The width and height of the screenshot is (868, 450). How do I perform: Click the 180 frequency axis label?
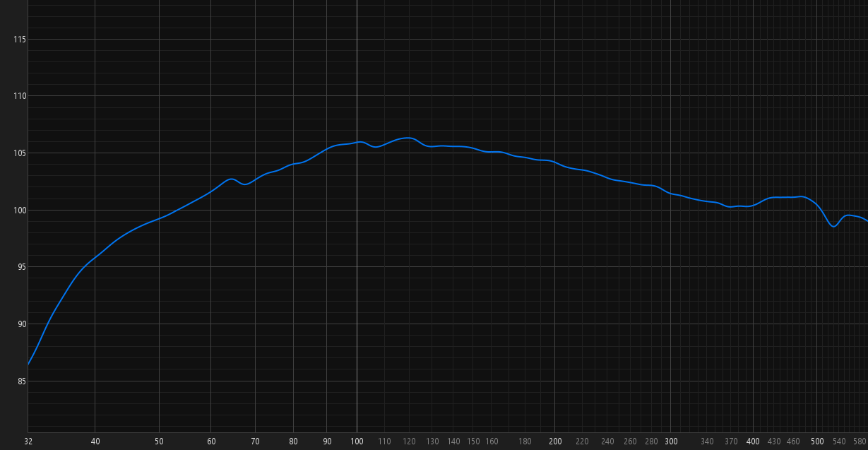tap(525, 442)
